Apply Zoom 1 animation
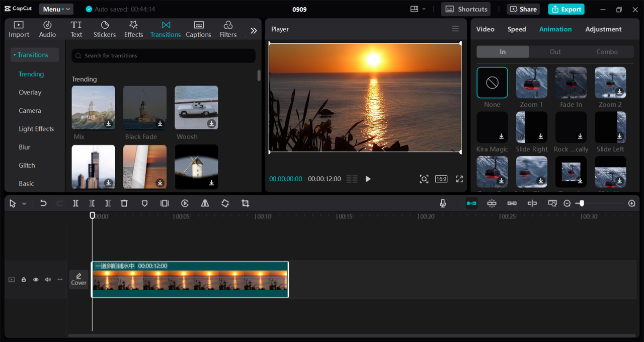 531,83
